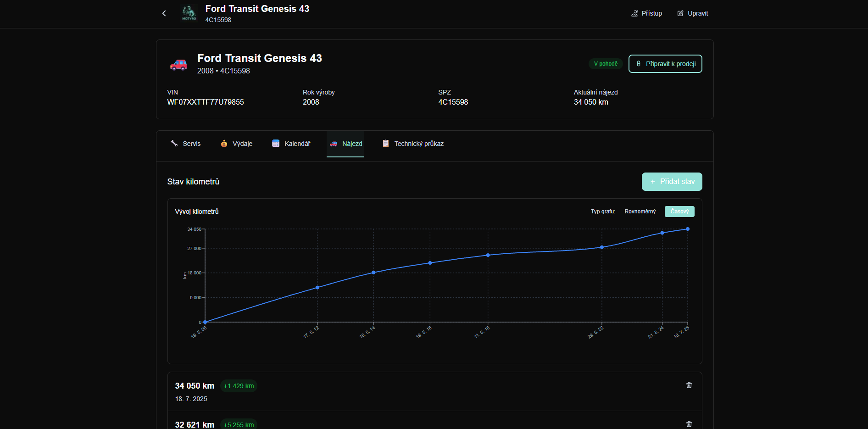Open the Technický průkaz tab
868x429 pixels.
click(413, 144)
